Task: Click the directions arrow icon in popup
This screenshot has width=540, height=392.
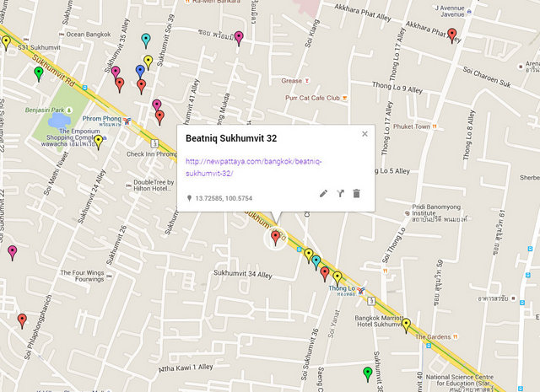Action: point(340,193)
